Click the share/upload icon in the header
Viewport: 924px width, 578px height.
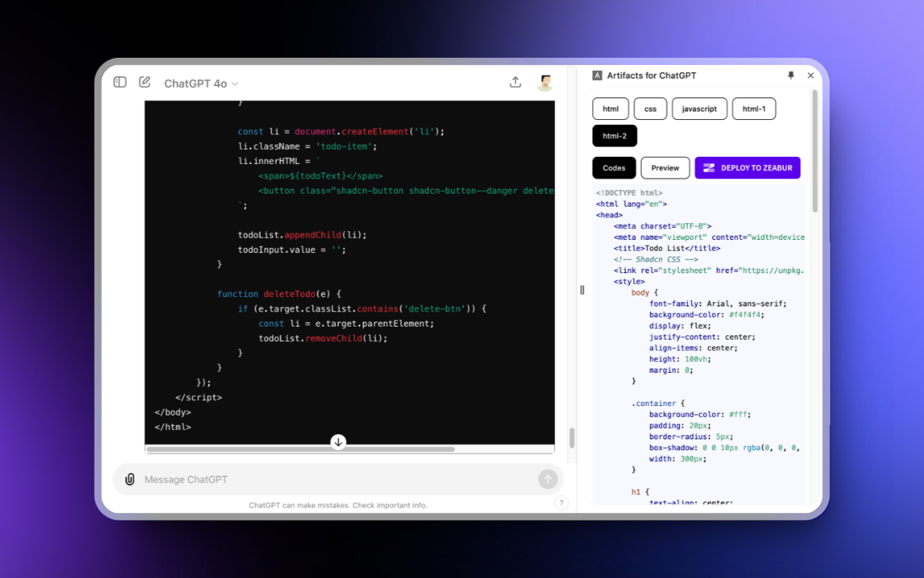pyautogui.click(x=515, y=82)
